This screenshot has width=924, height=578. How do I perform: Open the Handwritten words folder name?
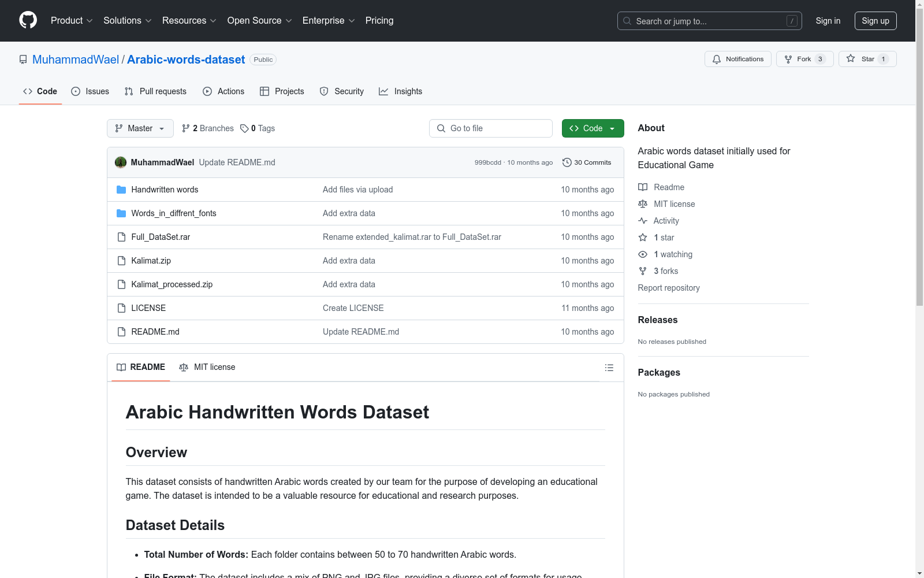[x=165, y=190]
